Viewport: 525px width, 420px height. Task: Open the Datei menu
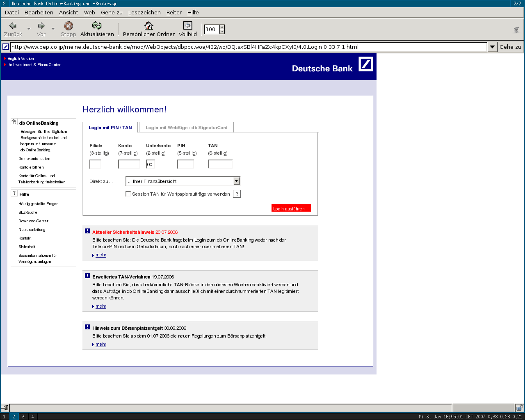tap(12, 12)
